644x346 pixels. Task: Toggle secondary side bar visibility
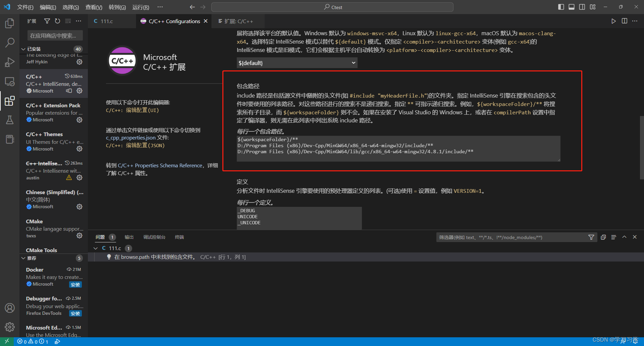coord(582,7)
